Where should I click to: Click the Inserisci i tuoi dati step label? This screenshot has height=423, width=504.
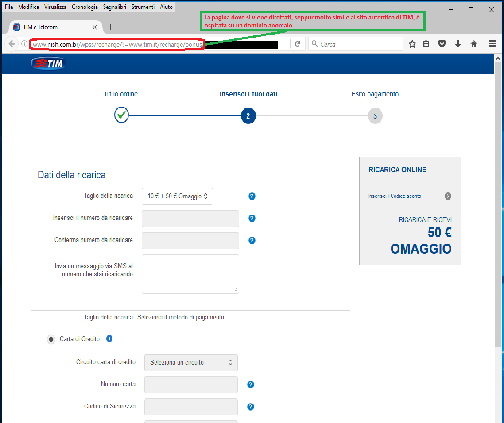coord(248,94)
